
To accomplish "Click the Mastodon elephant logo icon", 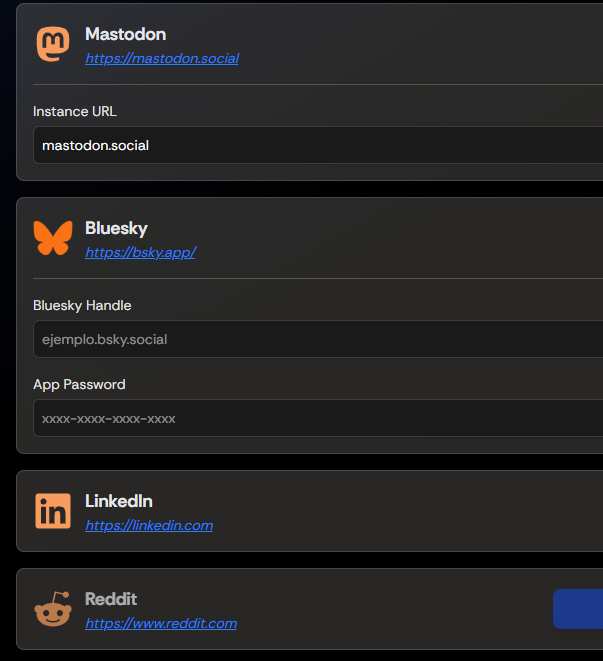I will coord(53,45).
